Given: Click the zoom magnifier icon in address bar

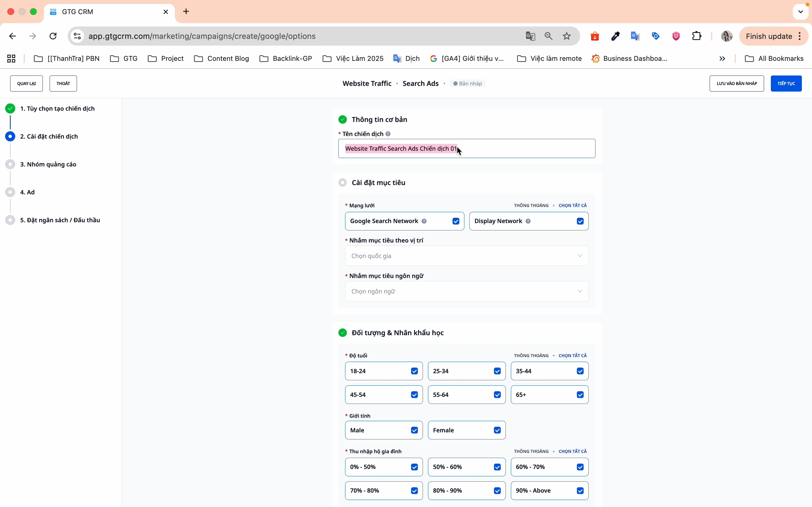Looking at the screenshot, I should [x=549, y=36].
